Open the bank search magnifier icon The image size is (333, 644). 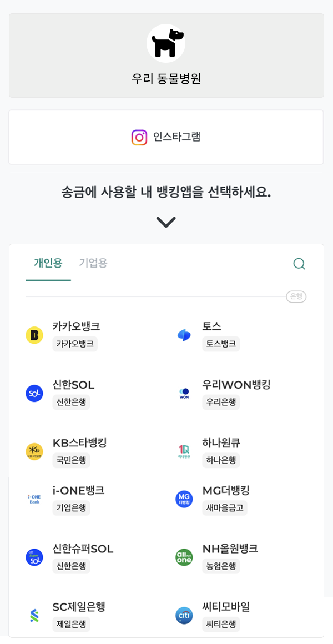pyautogui.click(x=299, y=264)
